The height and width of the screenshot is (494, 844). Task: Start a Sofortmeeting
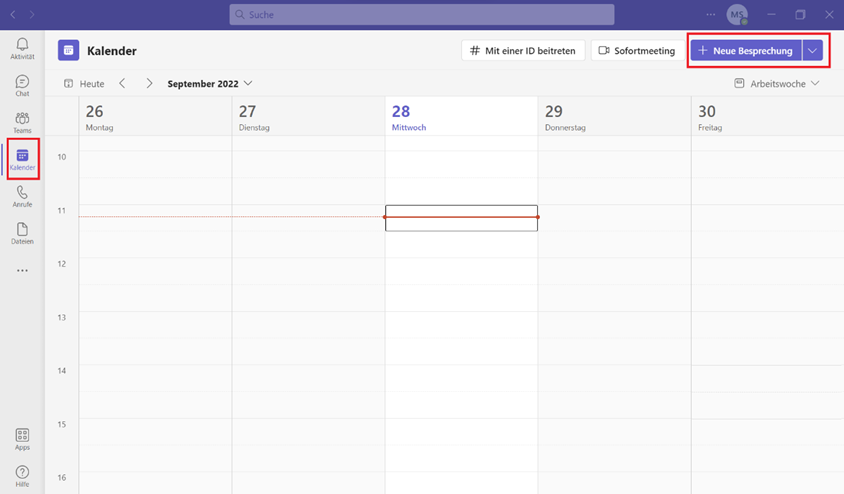(637, 51)
